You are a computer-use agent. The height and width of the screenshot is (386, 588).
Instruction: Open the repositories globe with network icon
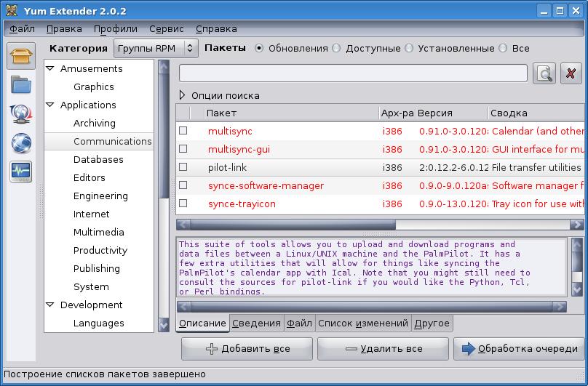[21, 114]
